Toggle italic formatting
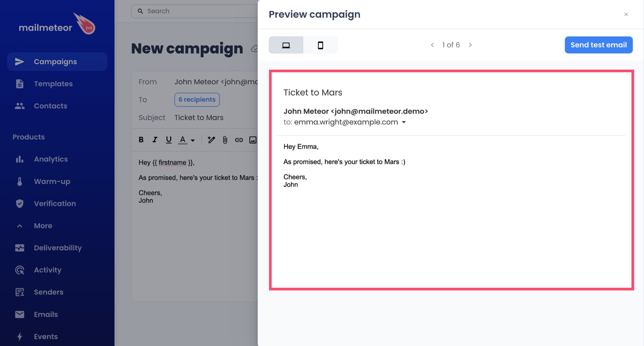 pos(155,140)
